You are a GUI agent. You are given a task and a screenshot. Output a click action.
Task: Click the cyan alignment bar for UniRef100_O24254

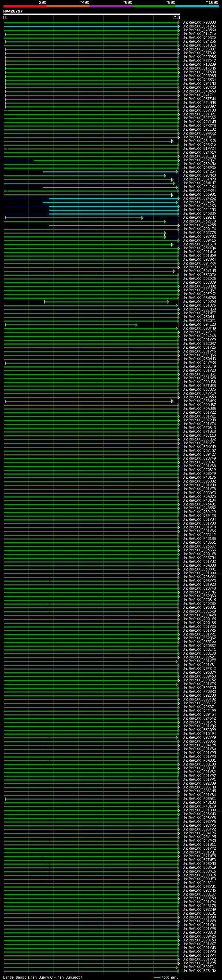[x=110, y=172]
